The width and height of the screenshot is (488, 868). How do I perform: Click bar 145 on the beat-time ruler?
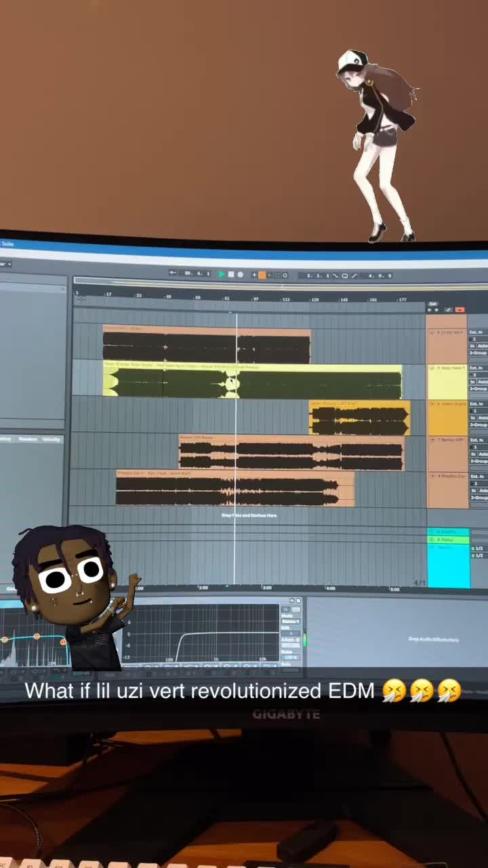pos(344,299)
